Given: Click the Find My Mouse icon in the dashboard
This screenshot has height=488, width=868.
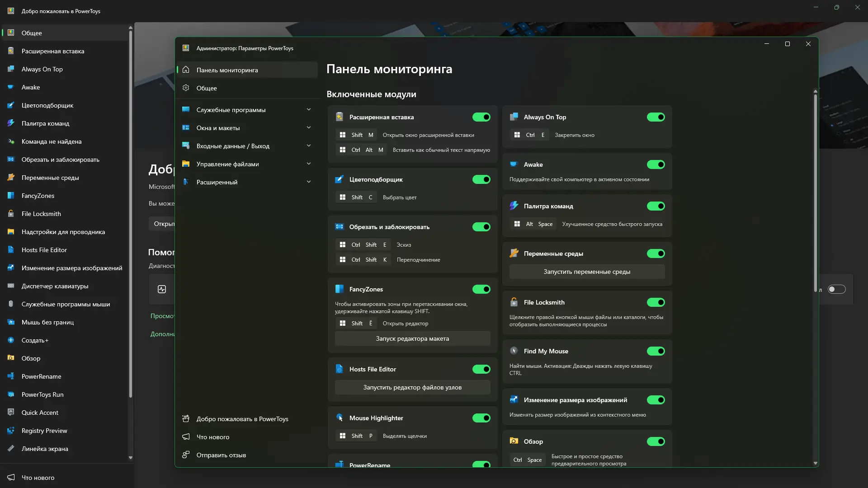Looking at the screenshot, I should (514, 351).
